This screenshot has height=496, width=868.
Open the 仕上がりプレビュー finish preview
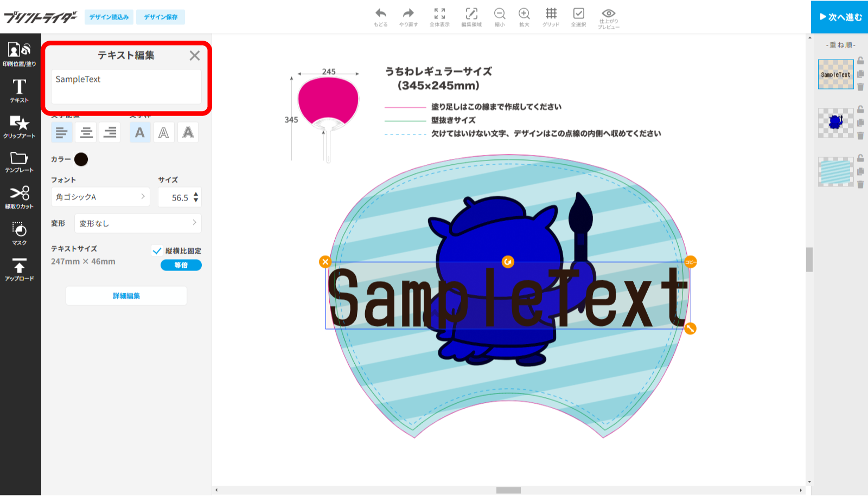tap(609, 18)
